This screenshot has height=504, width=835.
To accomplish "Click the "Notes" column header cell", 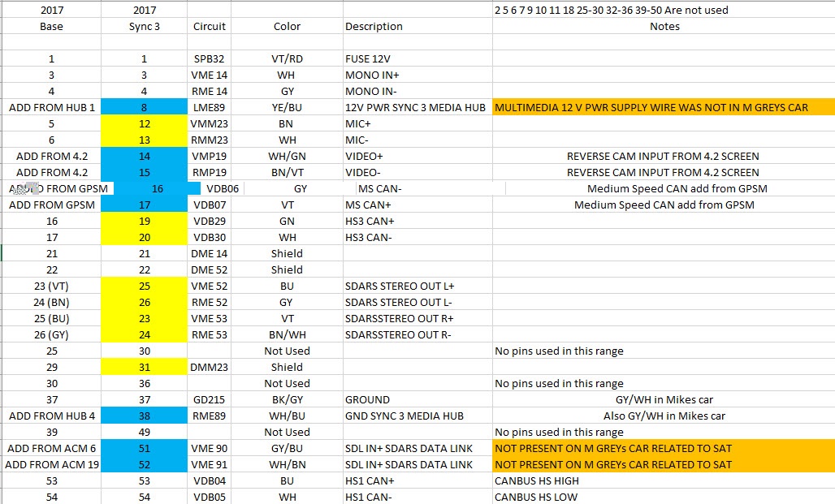I will click(664, 26).
